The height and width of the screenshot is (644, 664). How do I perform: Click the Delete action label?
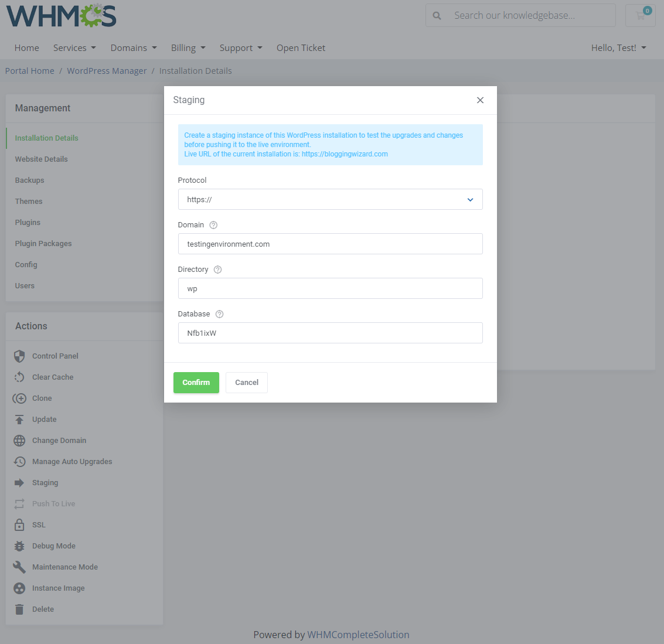click(43, 609)
